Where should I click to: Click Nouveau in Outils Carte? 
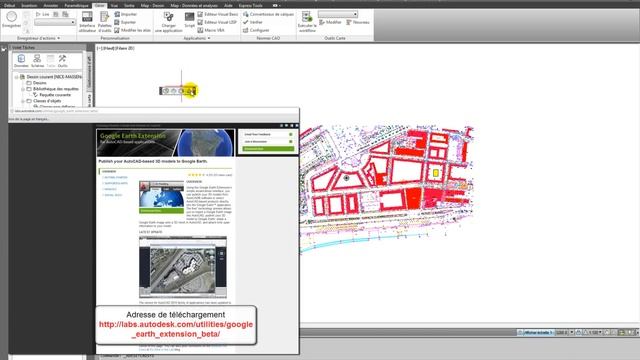(x=358, y=22)
